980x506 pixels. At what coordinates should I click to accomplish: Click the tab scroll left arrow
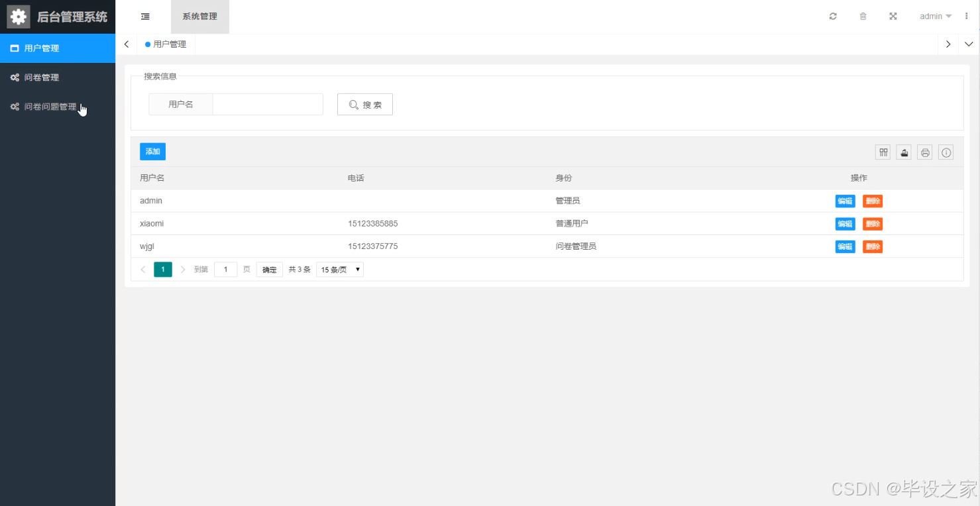(127, 44)
